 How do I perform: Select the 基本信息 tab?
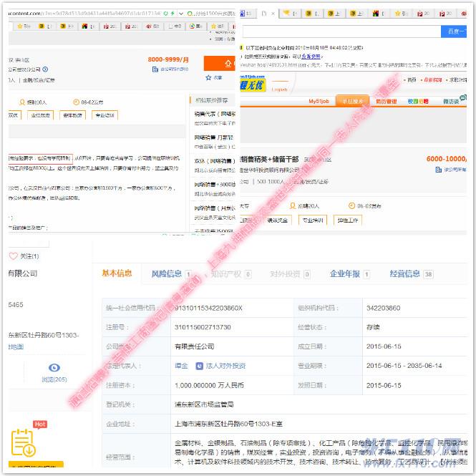click(117, 273)
